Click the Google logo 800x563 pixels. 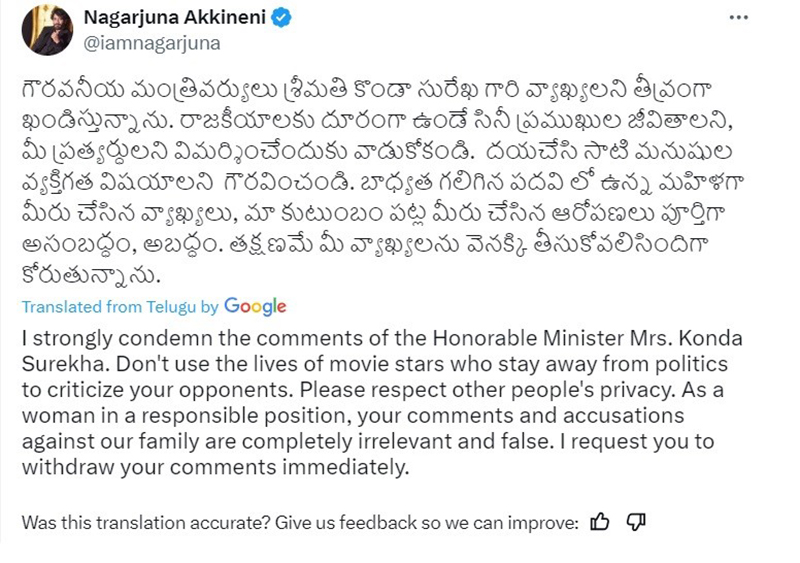tap(255, 306)
